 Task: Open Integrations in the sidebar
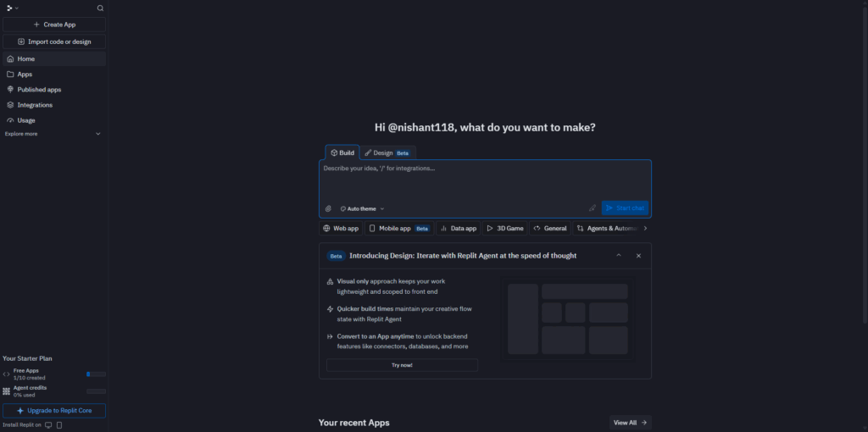tap(35, 105)
